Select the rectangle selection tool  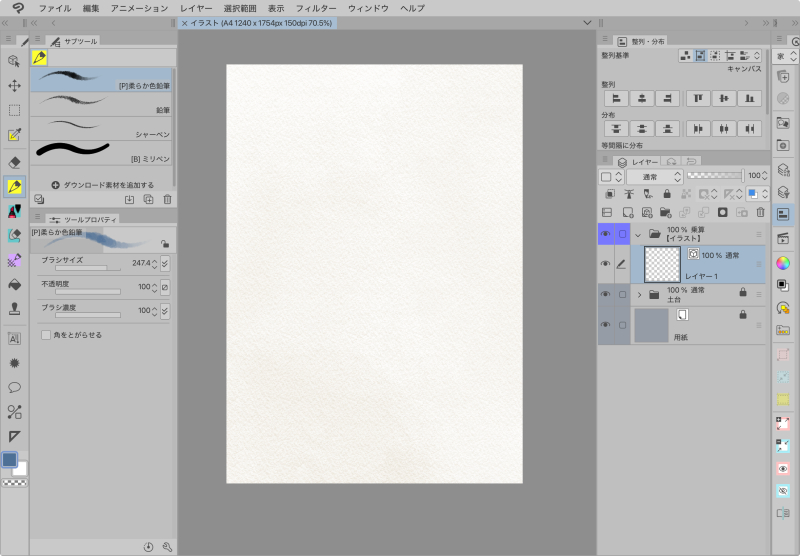(14, 110)
